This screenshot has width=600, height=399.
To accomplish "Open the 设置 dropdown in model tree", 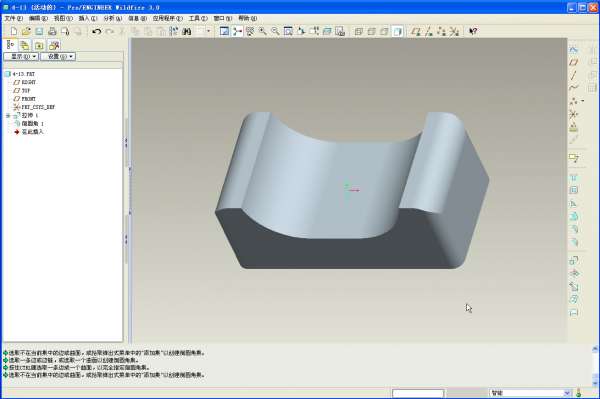I will tap(58, 57).
